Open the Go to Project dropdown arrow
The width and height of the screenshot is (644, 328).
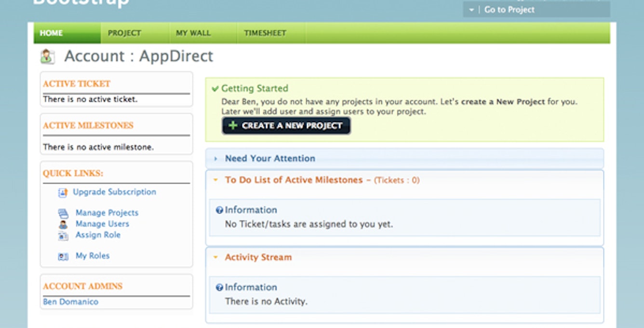(x=471, y=10)
